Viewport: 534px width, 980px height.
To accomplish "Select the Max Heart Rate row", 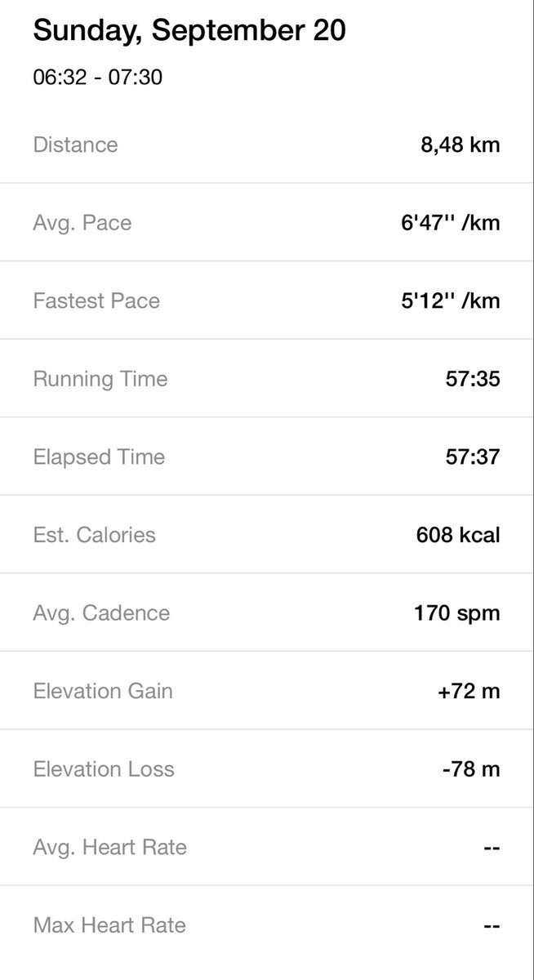I will [267, 925].
